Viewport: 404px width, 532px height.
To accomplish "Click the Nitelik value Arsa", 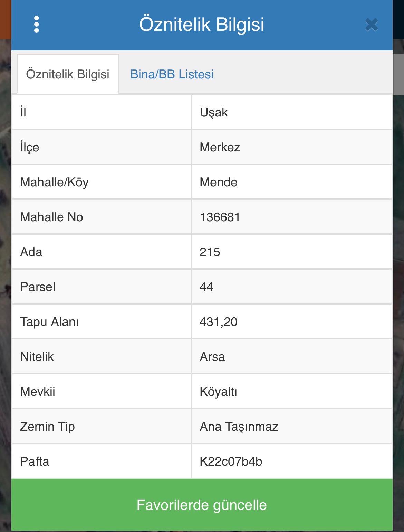I will [212, 357].
